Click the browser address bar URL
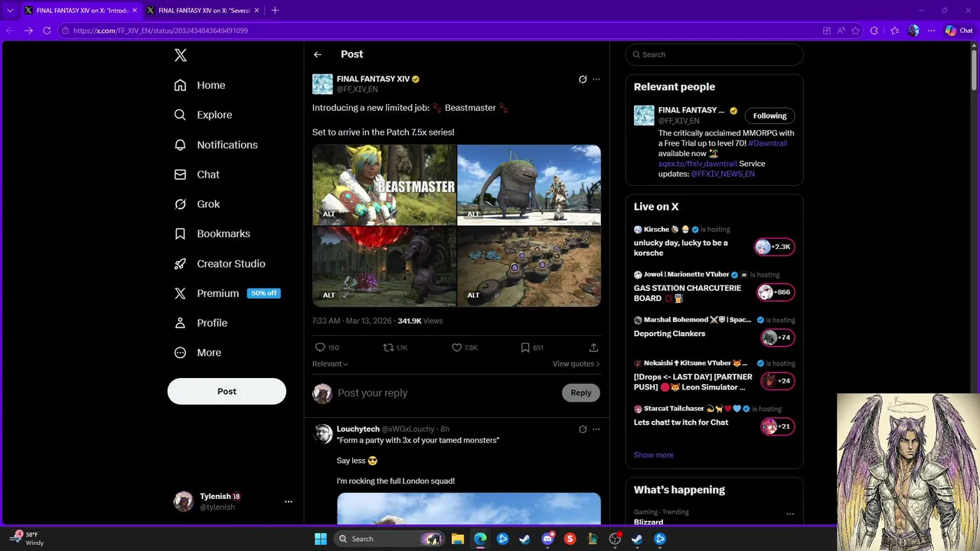980x551 pixels. coord(161,31)
